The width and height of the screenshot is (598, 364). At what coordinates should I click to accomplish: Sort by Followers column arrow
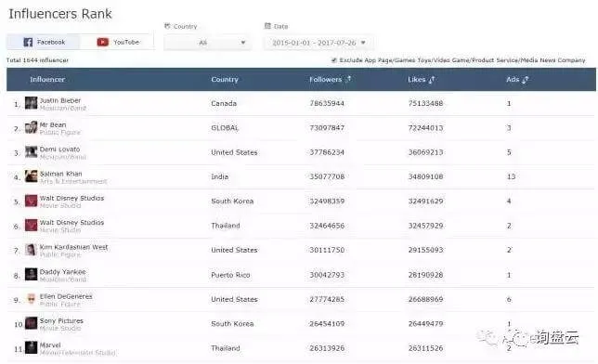click(348, 79)
